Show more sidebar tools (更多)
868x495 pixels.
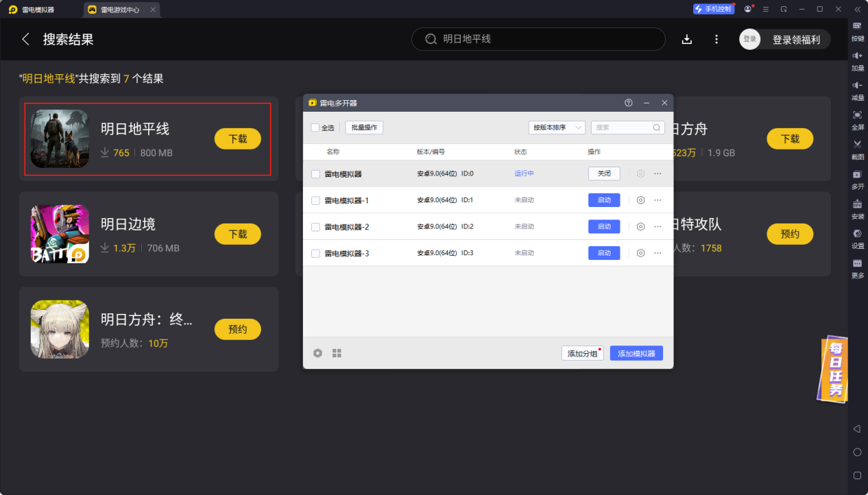(857, 267)
